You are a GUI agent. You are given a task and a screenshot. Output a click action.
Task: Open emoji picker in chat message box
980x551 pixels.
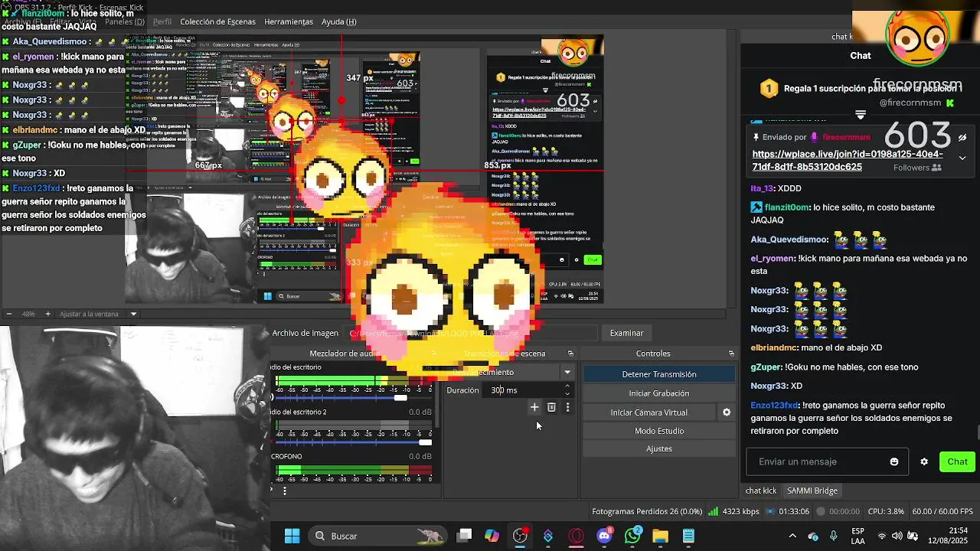(894, 461)
